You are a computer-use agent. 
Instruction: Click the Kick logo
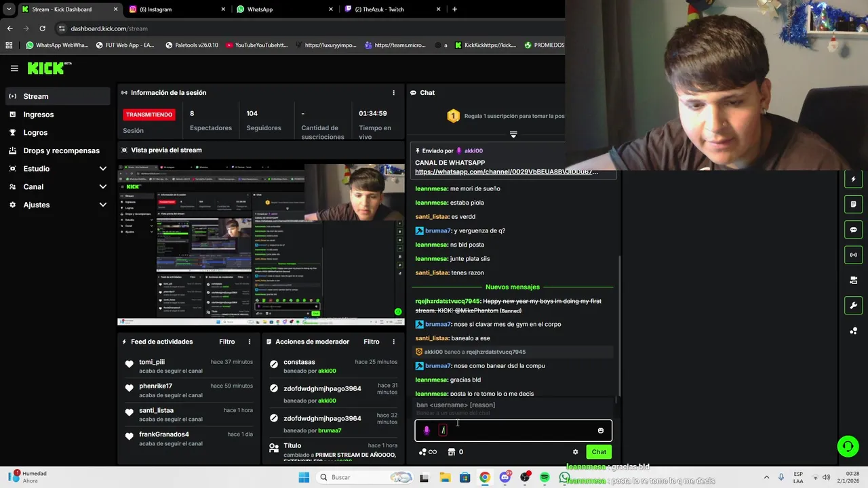pyautogui.click(x=49, y=68)
